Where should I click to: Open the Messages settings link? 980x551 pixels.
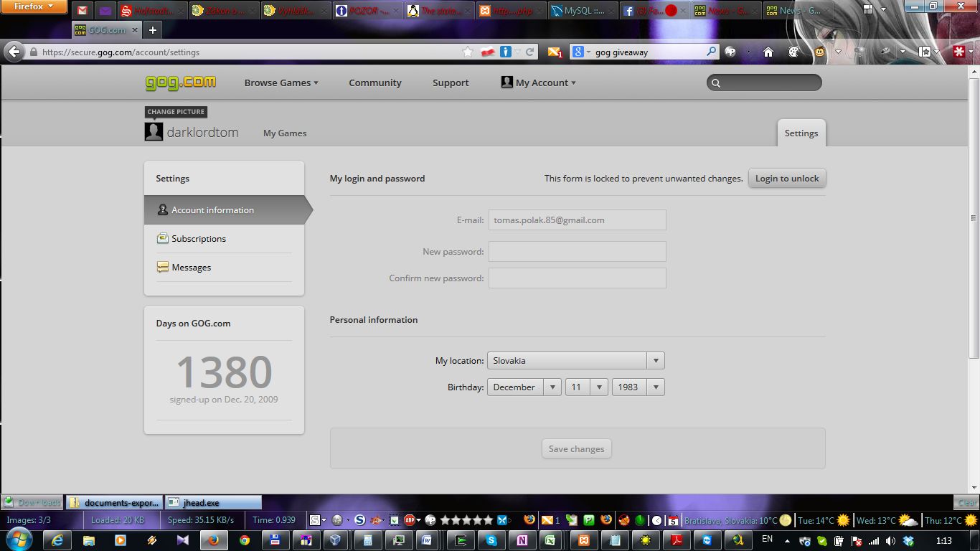(192, 267)
